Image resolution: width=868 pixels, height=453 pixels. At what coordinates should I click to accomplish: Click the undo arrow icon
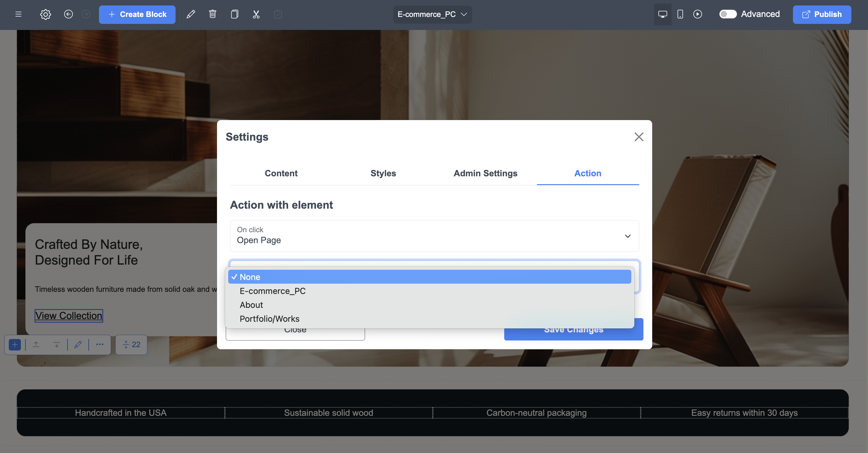(68, 14)
